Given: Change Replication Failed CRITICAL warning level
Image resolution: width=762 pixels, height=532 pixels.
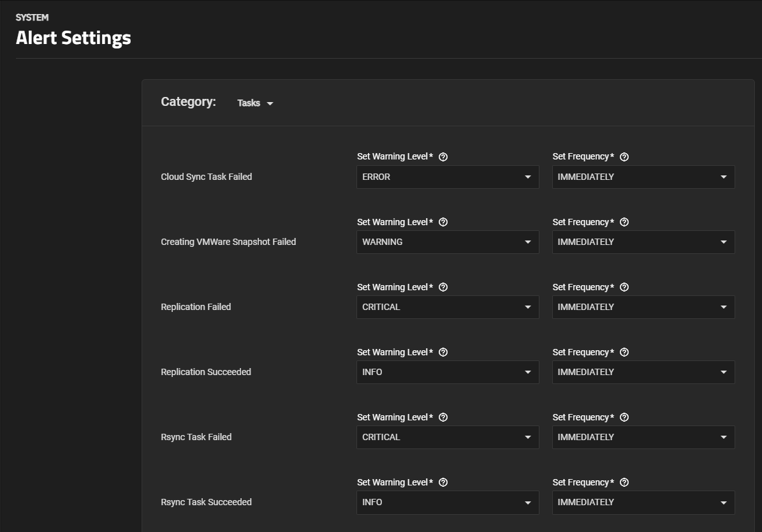Looking at the screenshot, I should click(x=447, y=307).
